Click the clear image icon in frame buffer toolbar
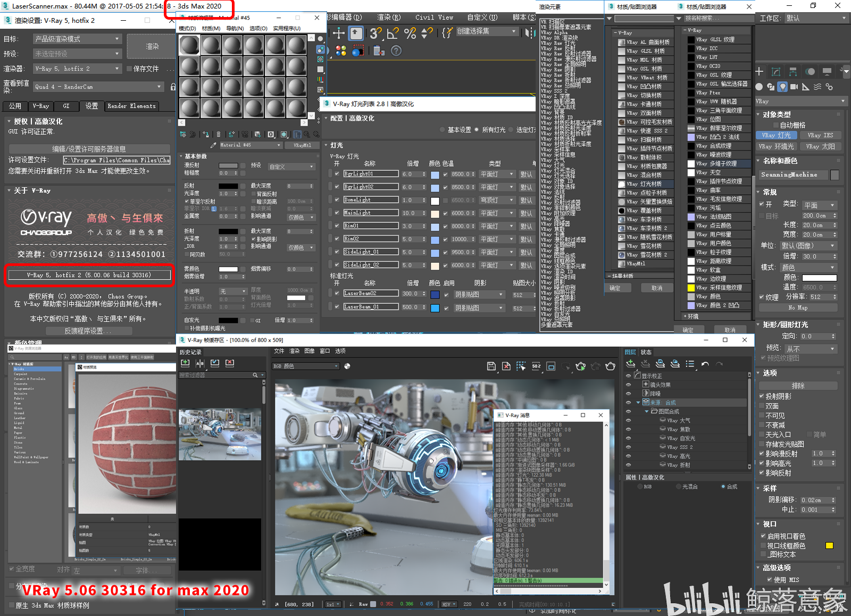 click(506, 366)
